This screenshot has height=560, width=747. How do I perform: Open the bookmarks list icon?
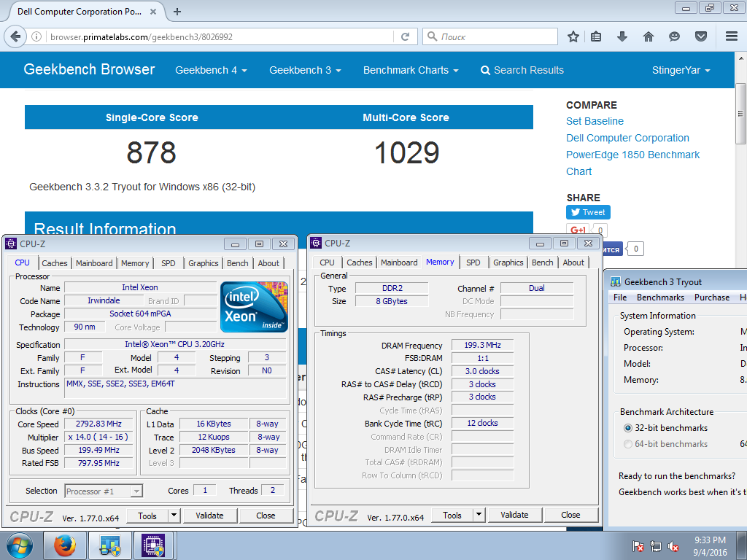point(596,36)
